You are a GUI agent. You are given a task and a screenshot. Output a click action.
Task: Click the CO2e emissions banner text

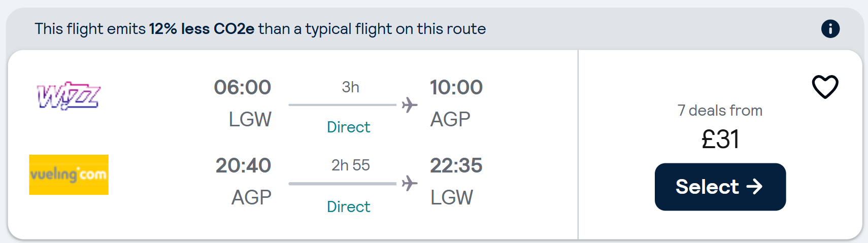[x=260, y=29]
